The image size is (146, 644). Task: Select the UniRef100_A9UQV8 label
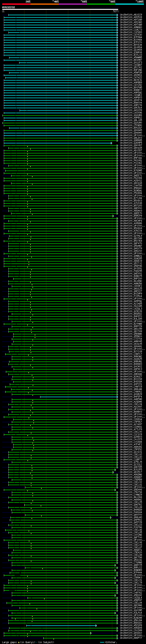pos(131,628)
